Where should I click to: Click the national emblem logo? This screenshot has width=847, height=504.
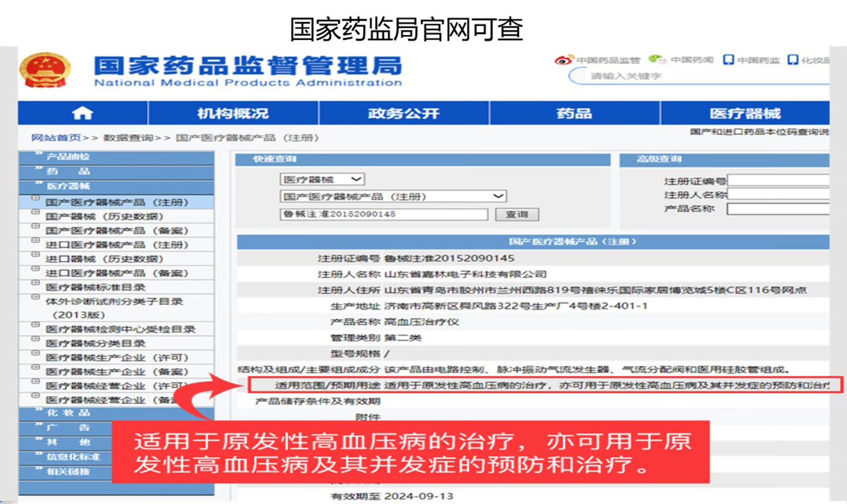click(45, 71)
